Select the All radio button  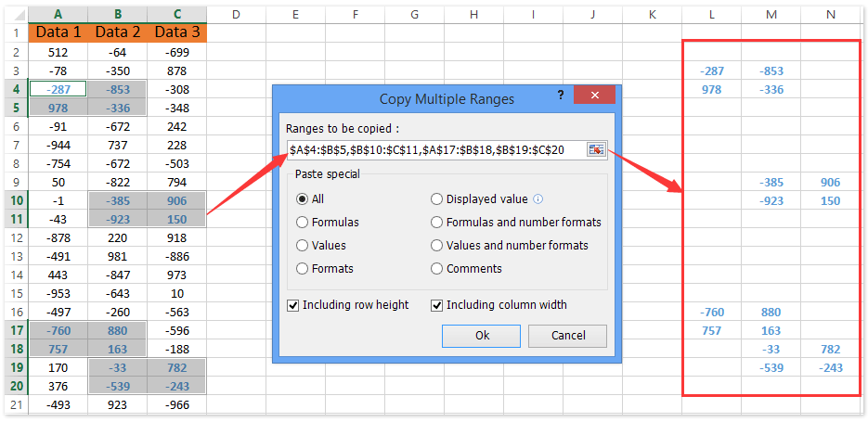(303, 199)
